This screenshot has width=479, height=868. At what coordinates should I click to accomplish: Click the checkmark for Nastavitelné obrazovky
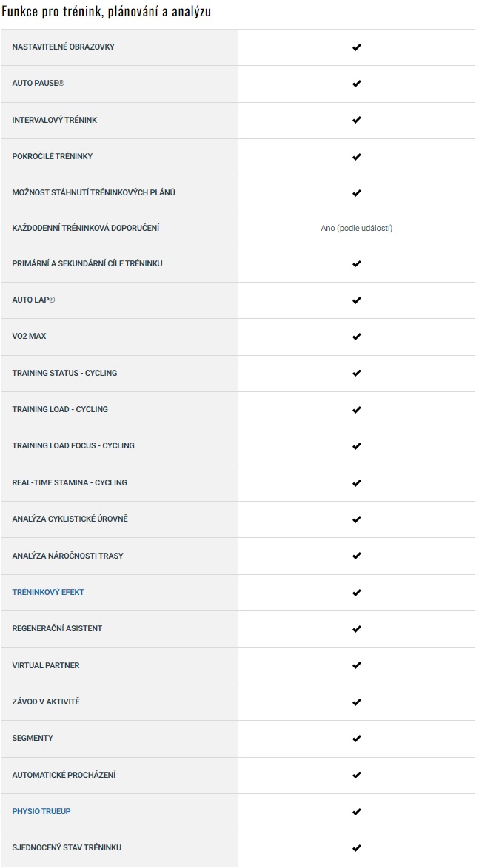pos(356,47)
